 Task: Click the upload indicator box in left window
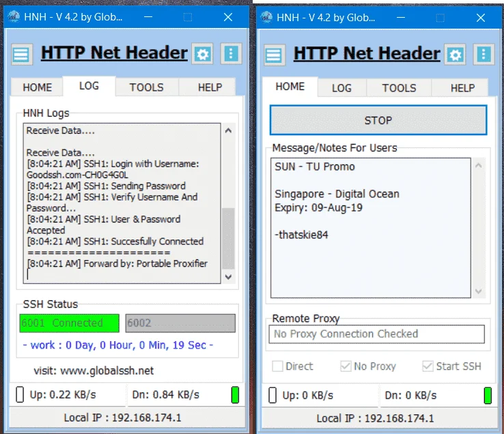(x=20, y=394)
